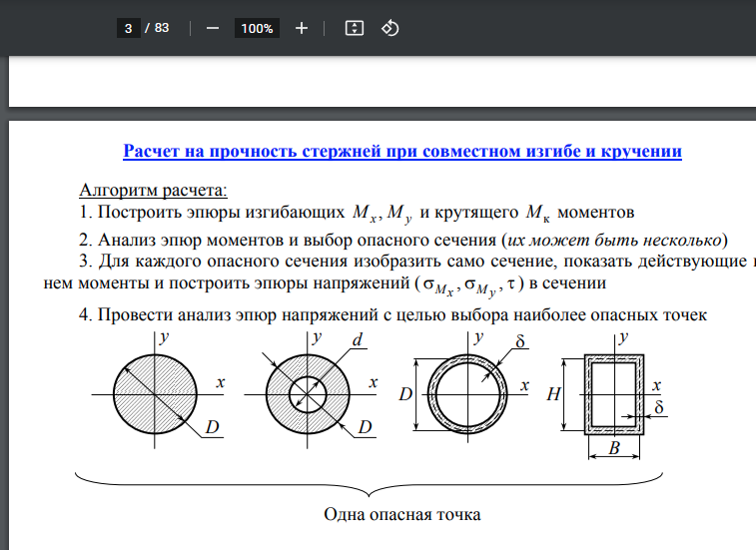The width and height of the screenshot is (756, 550).
Task: Click the 100% zoom level field
Action: click(257, 28)
